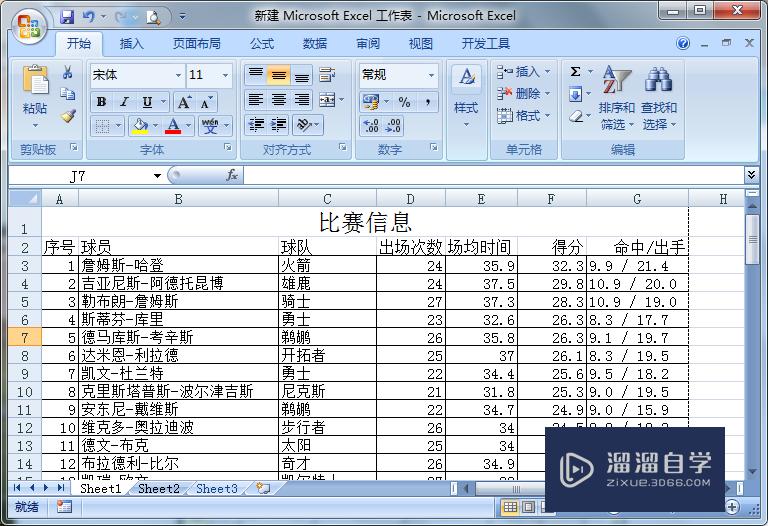Screen dimensions: 768x526
Task: Align text right in the cell
Action: pyautogui.click(x=302, y=100)
